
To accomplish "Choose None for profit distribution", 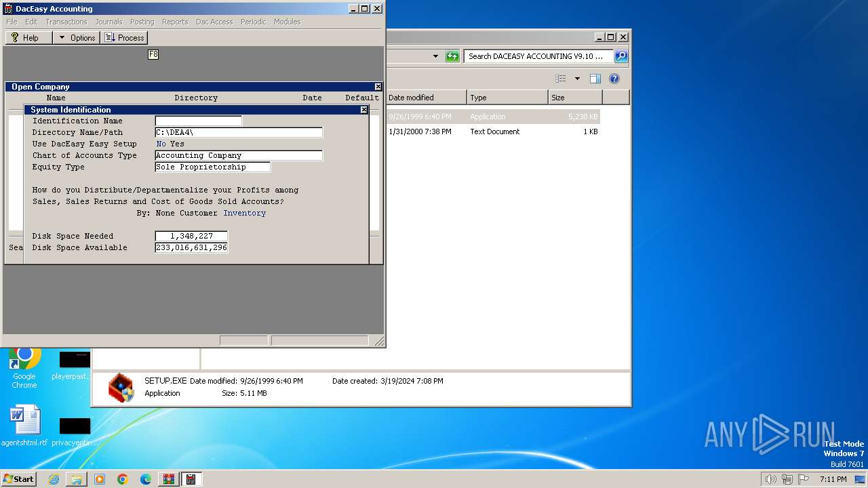I will tap(165, 213).
